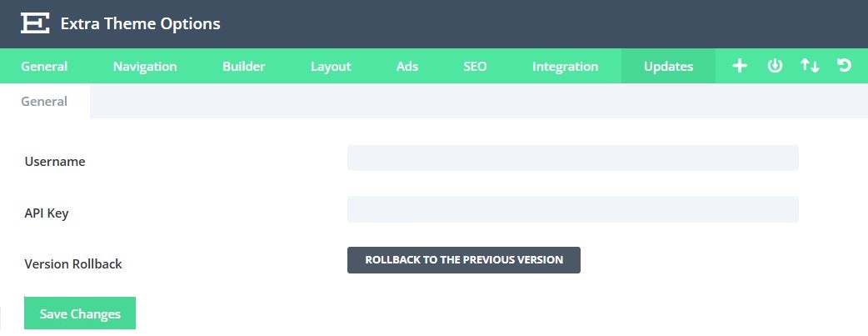Focus the Username input field
Viewport: 868px width, 336px height.
[x=572, y=158]
